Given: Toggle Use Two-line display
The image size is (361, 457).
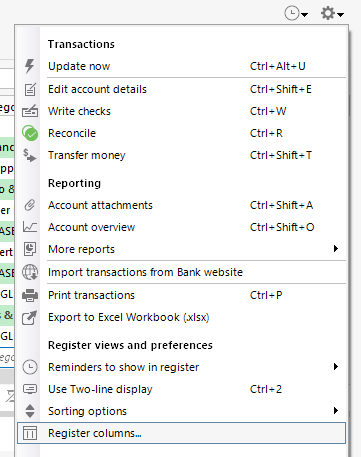Looking at the screenshot, I should [x=181, y=389].
